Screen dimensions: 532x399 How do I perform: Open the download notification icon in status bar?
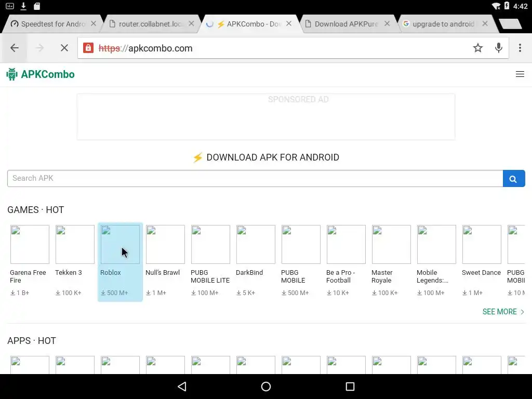click(23, 6)
